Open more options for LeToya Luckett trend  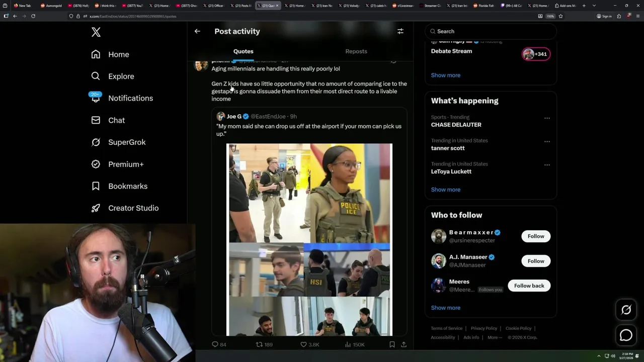pos(547,164)
